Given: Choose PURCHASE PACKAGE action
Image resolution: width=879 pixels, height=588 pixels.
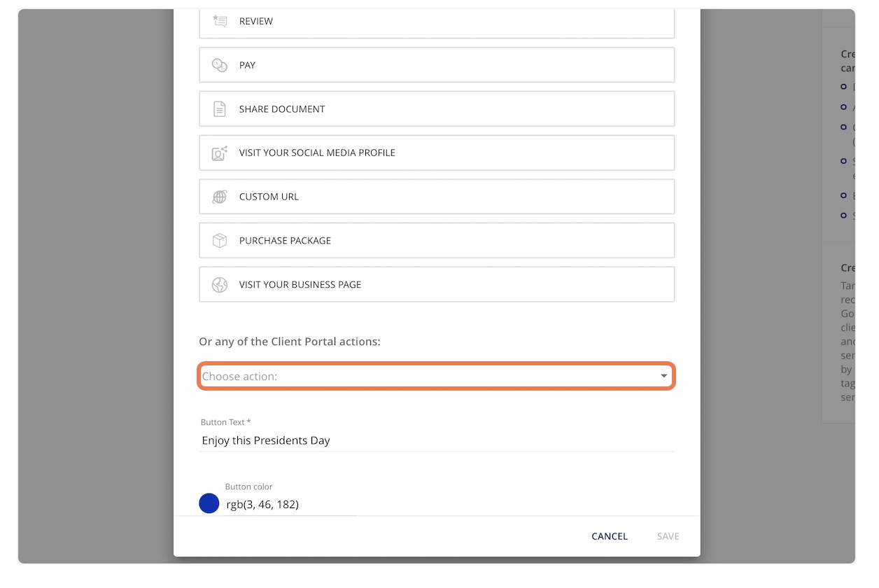Looking at the screenshot, I should 437,241.
